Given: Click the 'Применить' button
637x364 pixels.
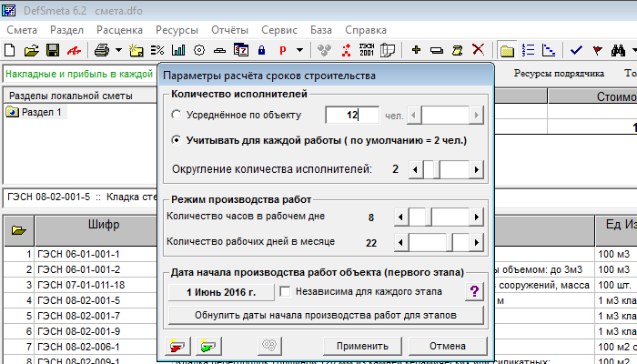Looking at the screenshot, I should (x=363, y=346).
